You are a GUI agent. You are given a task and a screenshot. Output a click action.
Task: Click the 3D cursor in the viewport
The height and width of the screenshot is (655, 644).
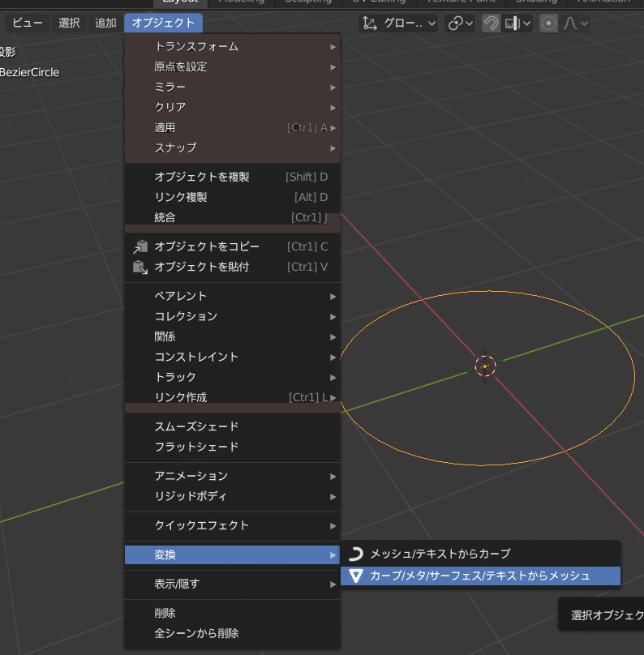(x=485, y=366)
